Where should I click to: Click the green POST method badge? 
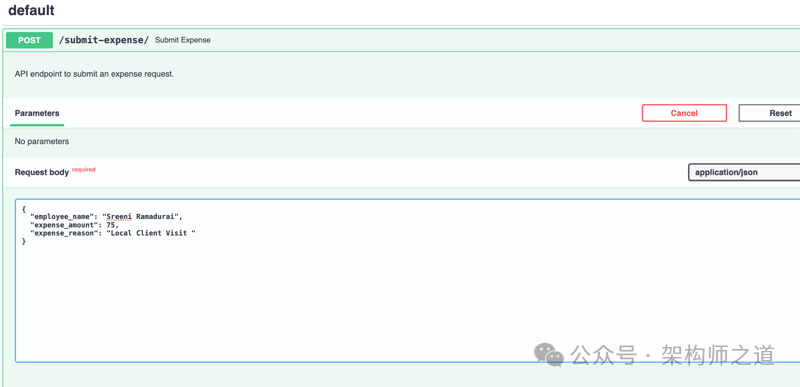[30, 40]
